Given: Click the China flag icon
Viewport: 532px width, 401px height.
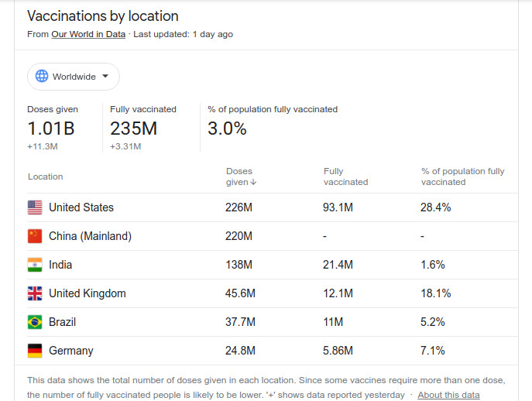Looking at the screenshot, I should point(35,236).
